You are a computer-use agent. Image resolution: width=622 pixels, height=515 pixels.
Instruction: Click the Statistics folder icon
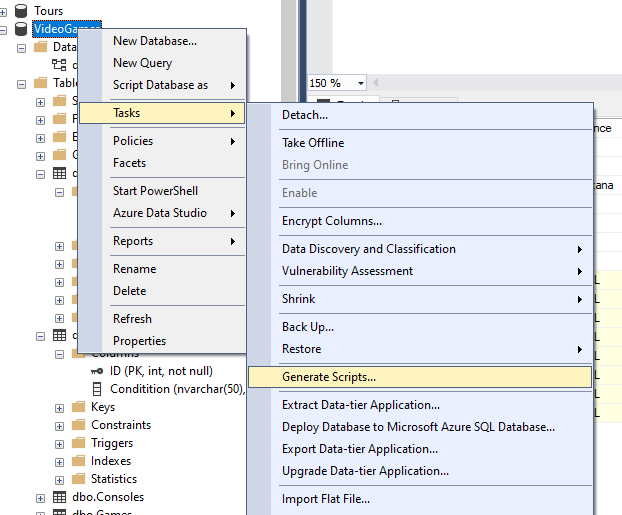(x=79, y=479)
